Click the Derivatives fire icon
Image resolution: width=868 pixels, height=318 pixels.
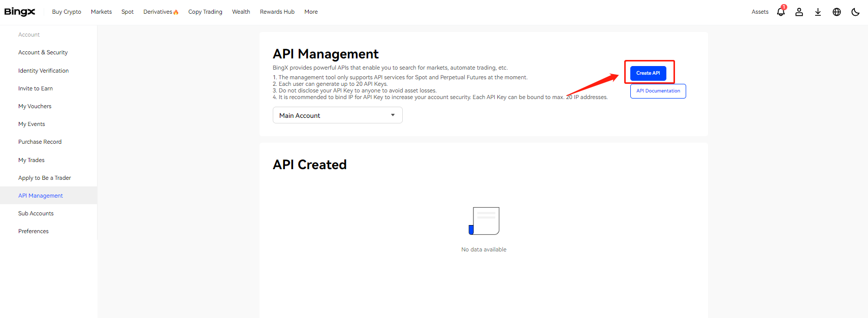176,12
